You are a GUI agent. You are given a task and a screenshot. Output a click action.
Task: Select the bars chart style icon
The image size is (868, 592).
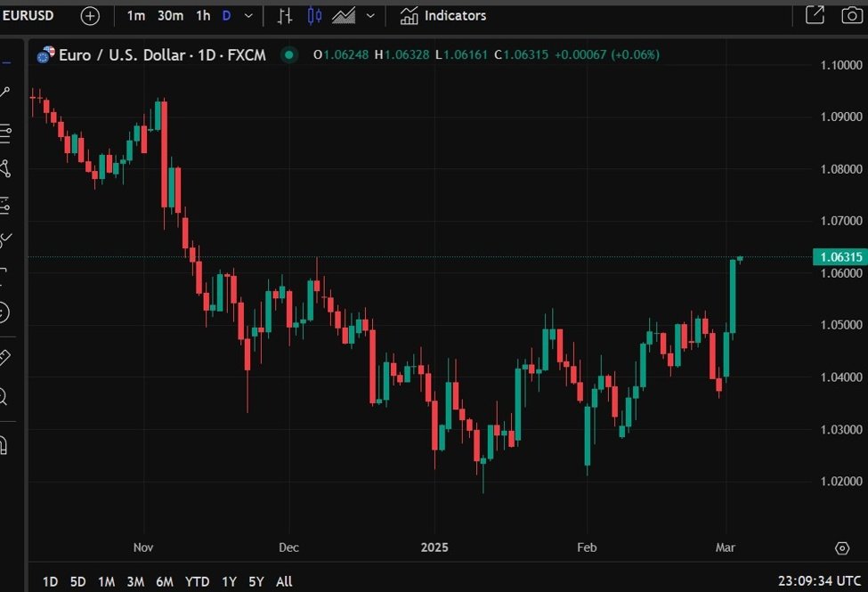284,16
